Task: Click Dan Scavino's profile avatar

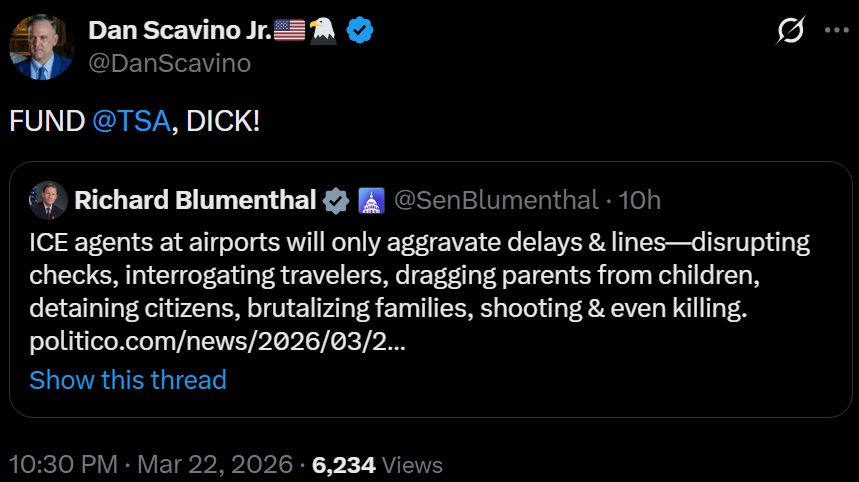Action: 42,47
